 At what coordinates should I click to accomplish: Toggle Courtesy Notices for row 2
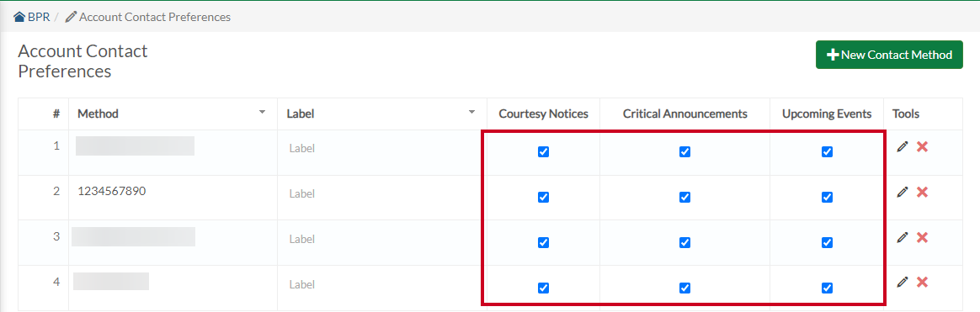(x=543, y=197)
